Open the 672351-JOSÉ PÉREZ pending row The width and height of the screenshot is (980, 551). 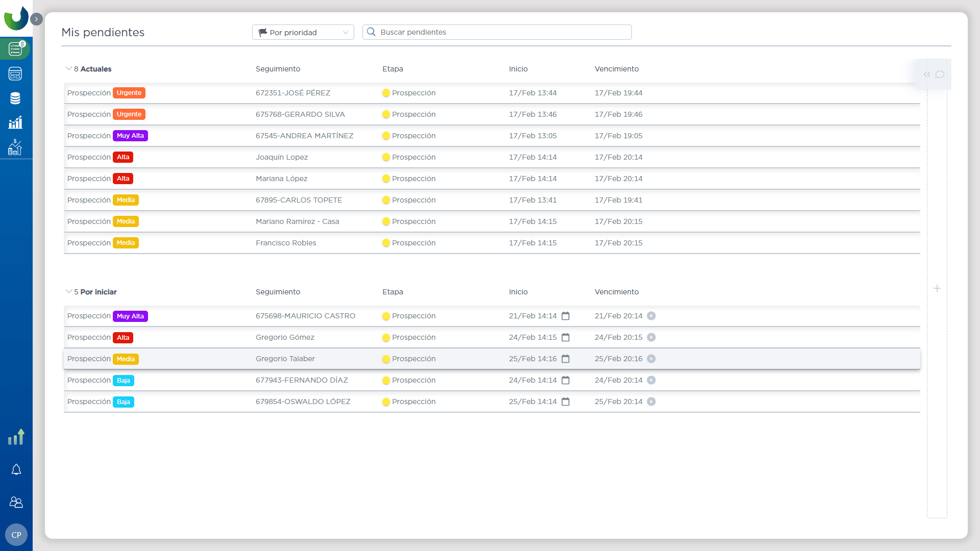tap(293, 93)
